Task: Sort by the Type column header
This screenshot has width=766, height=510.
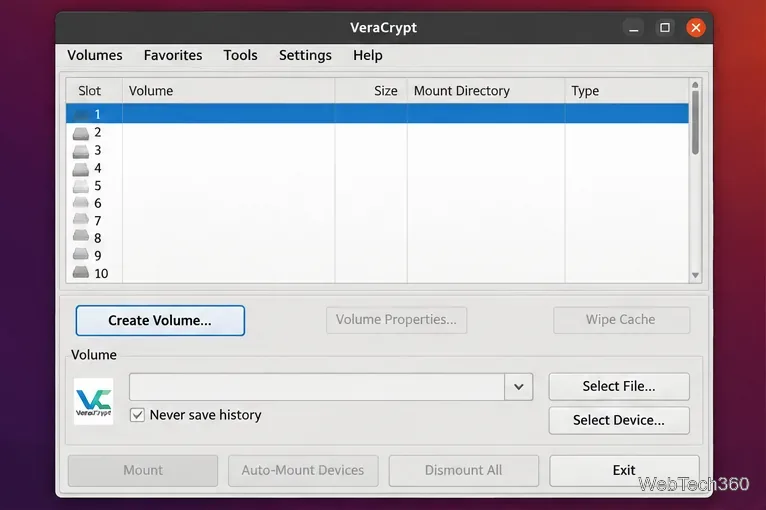Action: tap(627, 91)
